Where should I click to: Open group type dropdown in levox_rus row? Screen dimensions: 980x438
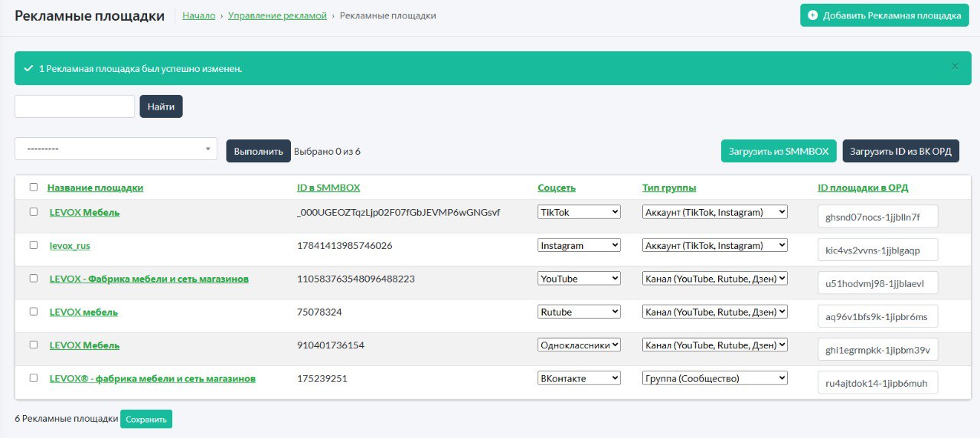[715, 245]
